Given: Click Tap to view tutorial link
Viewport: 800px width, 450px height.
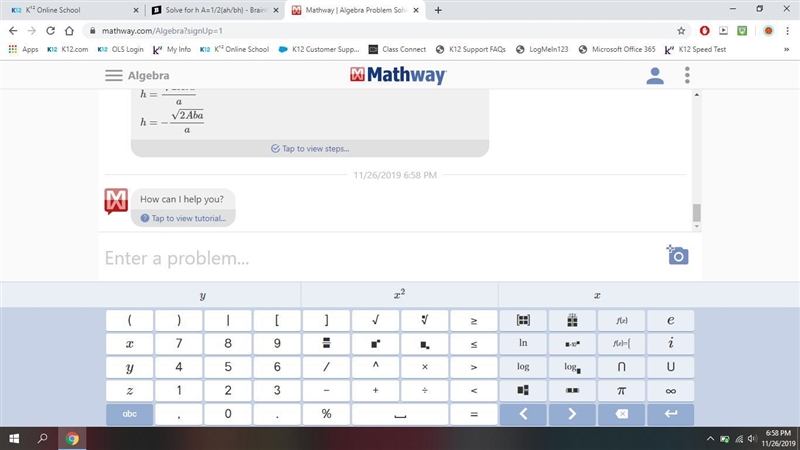Looking at the screenshot, I should [x=183, y=218].
